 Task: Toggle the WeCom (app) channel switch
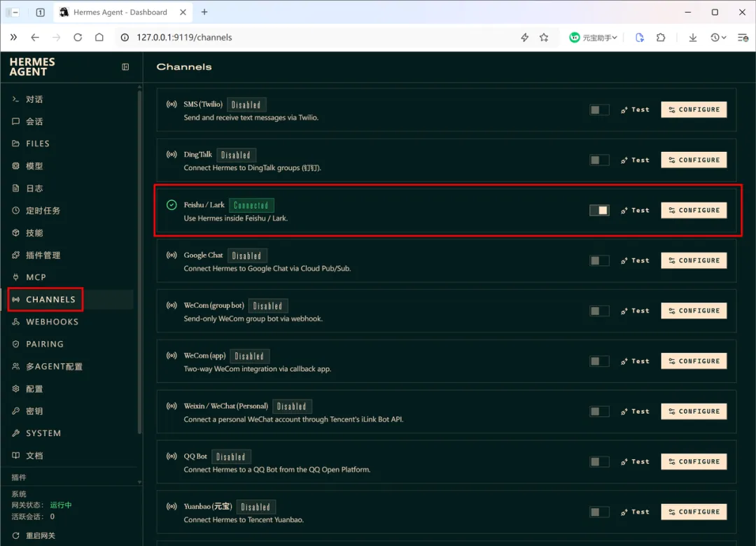tap(599, 361)
